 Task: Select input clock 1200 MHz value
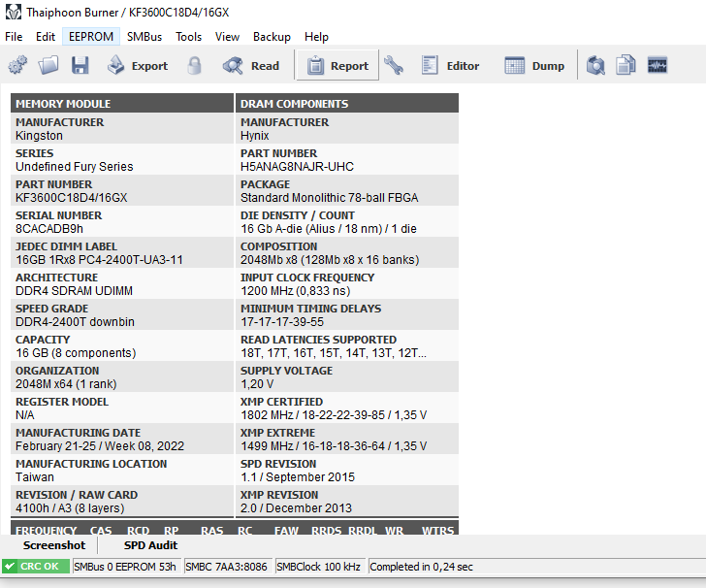pos(296,291)
